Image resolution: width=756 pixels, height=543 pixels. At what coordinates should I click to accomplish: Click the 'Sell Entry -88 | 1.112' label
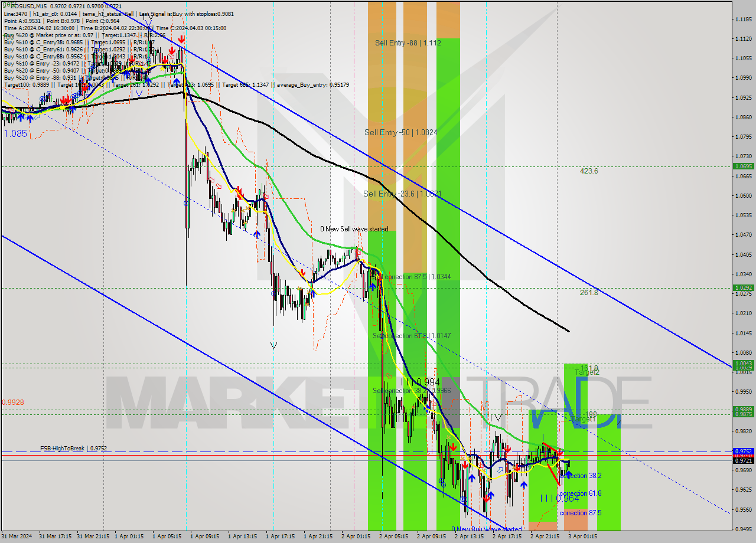point(408,43)
